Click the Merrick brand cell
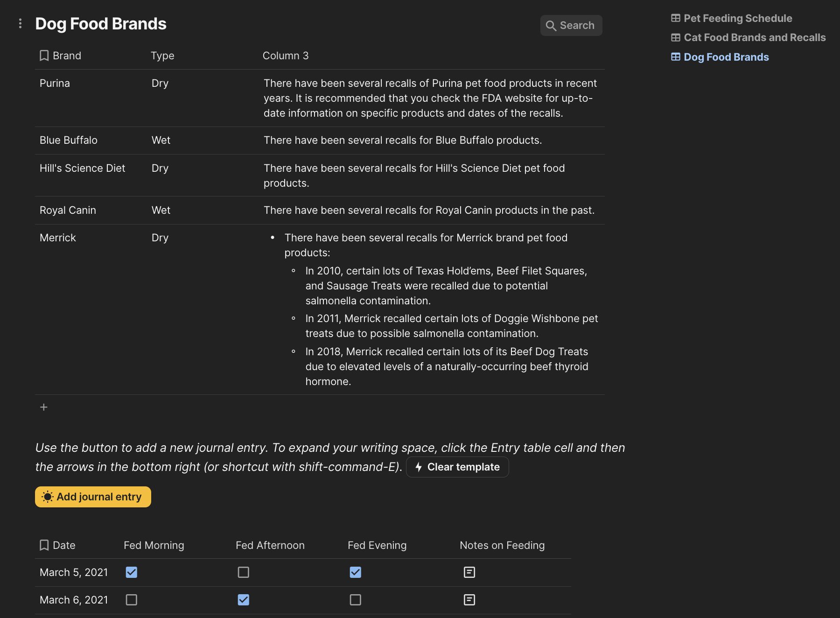 [x=58, y=238]
